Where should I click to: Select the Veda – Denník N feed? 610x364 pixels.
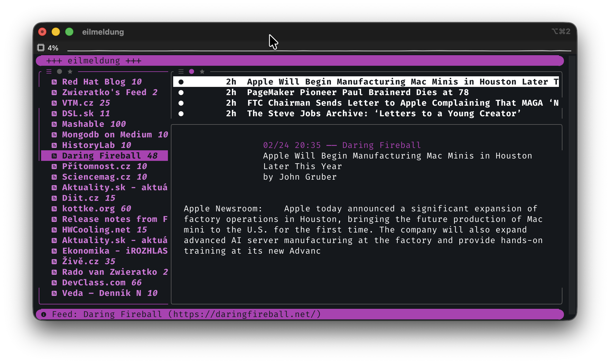105,293
